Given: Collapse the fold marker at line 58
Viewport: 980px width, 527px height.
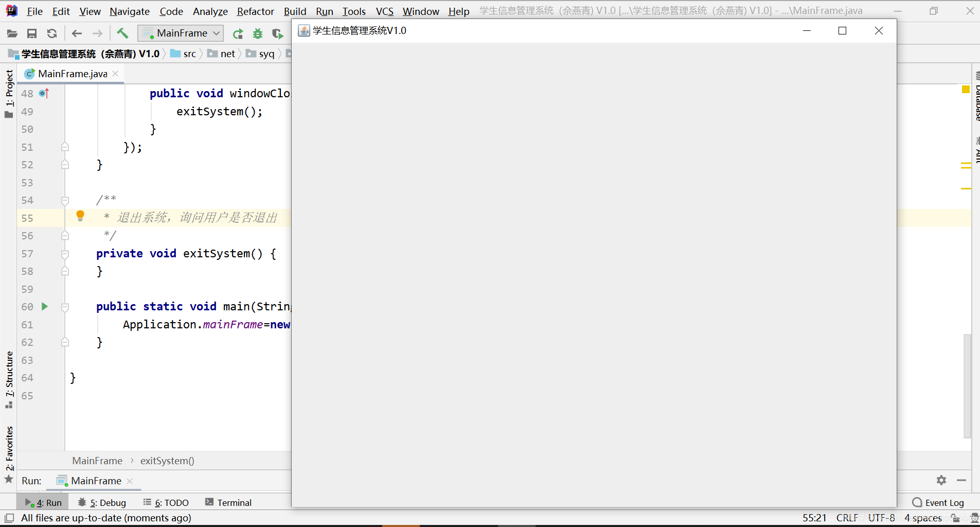Looking at the screenshot, I should coord(65,271).
